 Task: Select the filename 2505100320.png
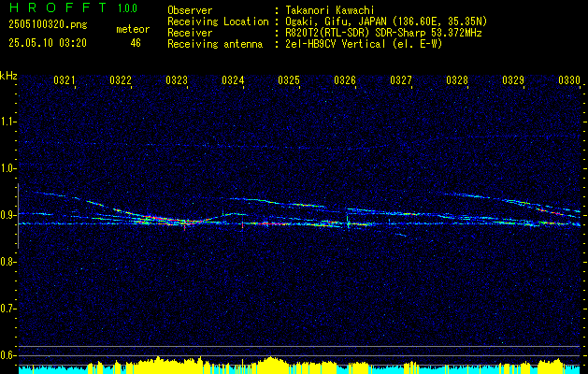tap(48, 24)
